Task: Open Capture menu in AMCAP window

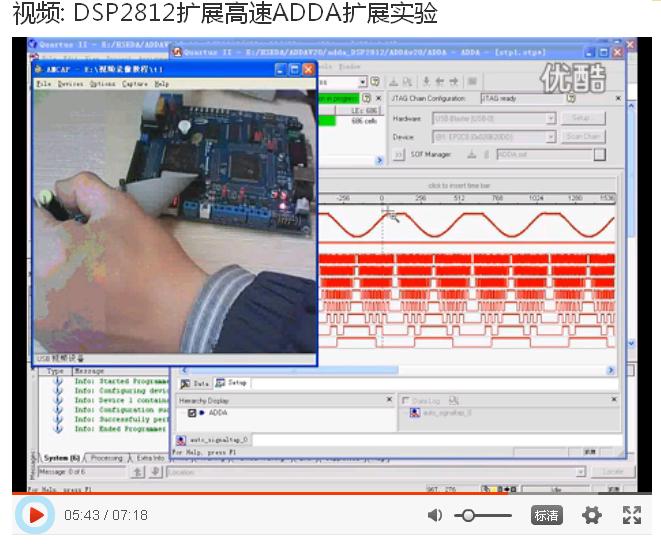Action: (135, 84)
